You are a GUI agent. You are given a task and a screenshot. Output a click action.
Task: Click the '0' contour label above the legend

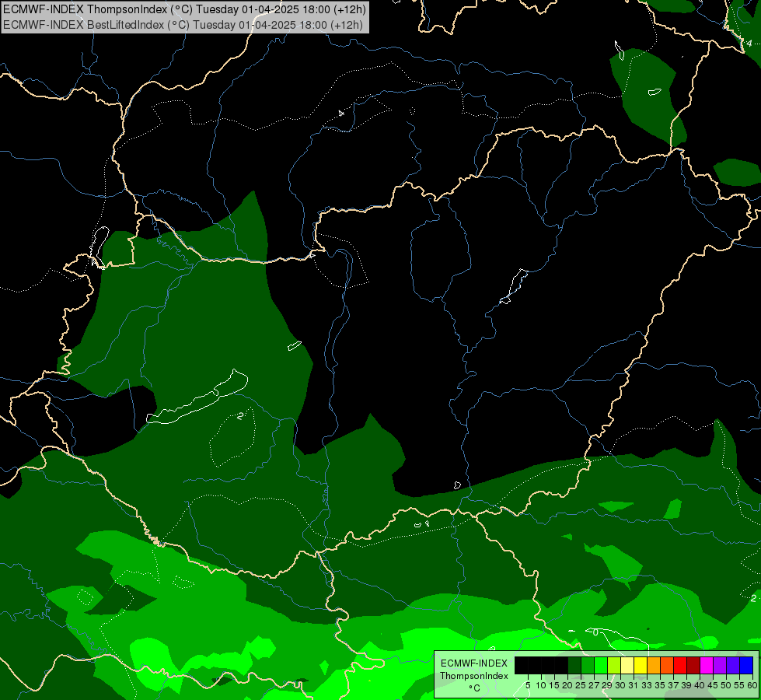[x=595, y=632]
